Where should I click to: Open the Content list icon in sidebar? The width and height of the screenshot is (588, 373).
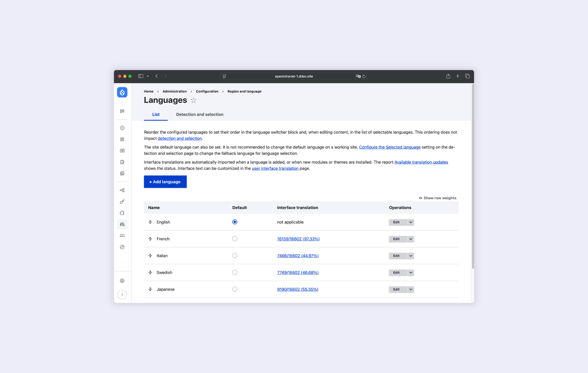pos(122,150)
